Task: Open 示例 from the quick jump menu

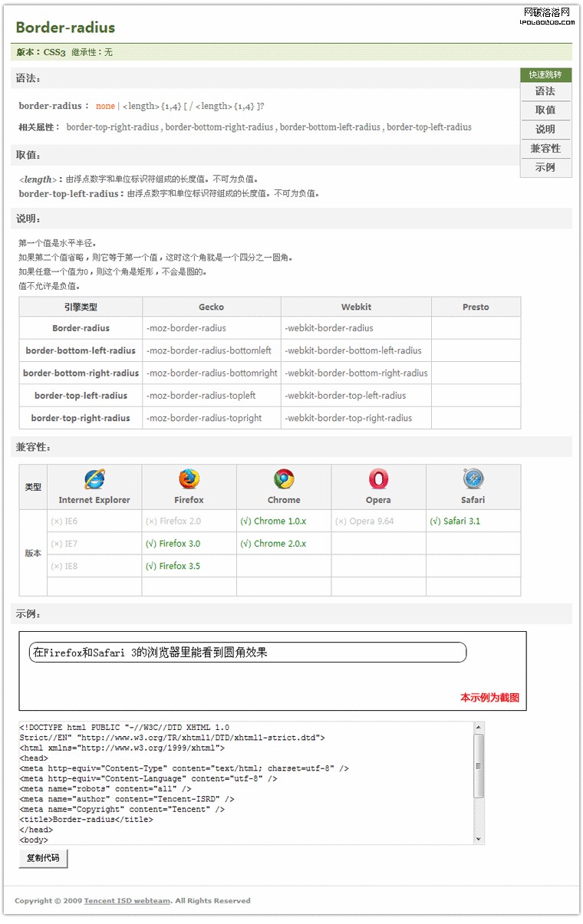Action: pos(545,167)
